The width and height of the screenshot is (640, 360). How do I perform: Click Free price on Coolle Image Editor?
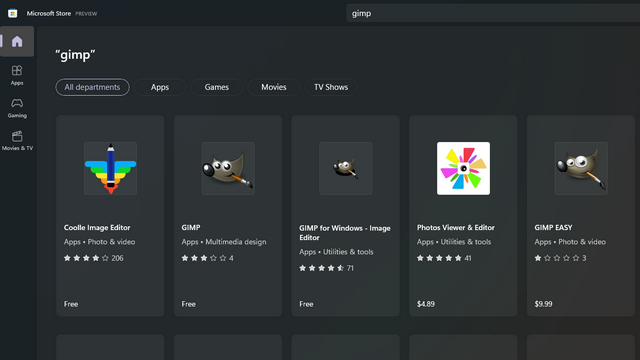(x=71, y=304)
